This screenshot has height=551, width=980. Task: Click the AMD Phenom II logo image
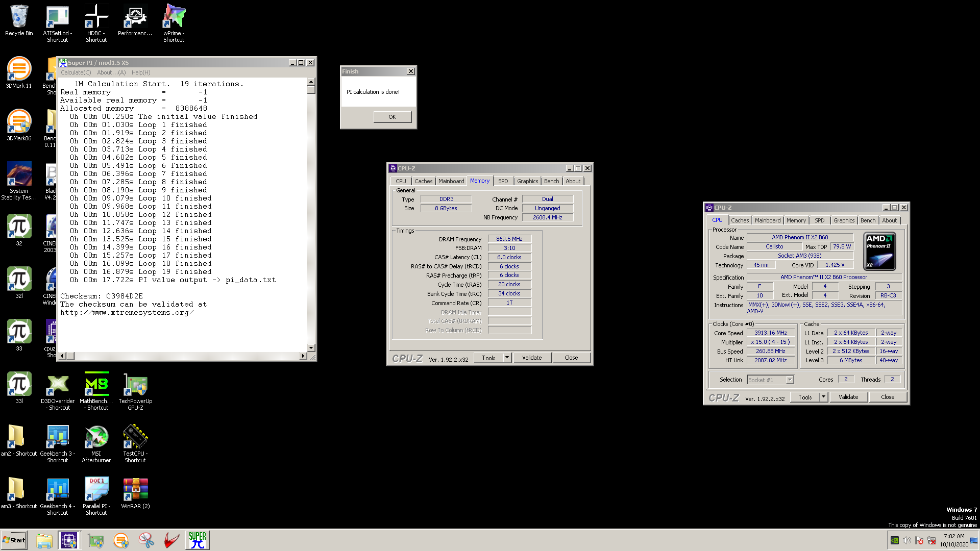click(880, 251)
